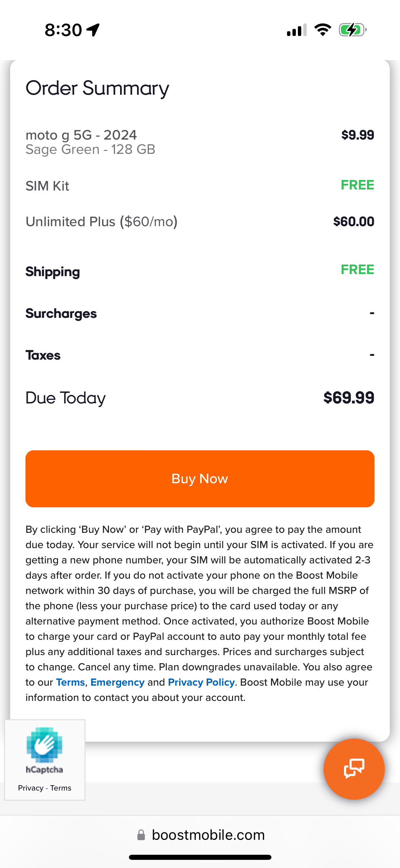The width and height of the screenshot is (400, 868).
Task: Open the Emergency link
Action: coord(117,682)
